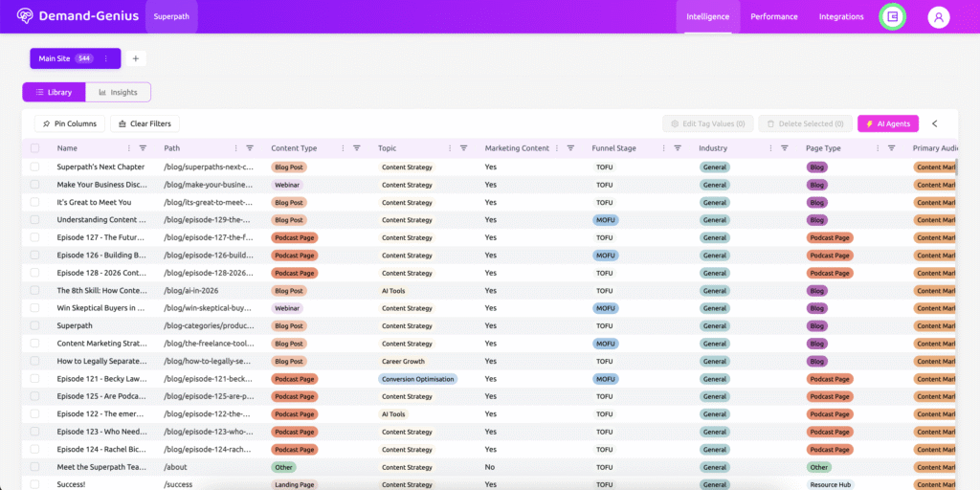Image resolution: width=980 pixels, height=490 pixels.
Task: Open the Main Site options three-dot menu
Action: [x=106, y=58]
